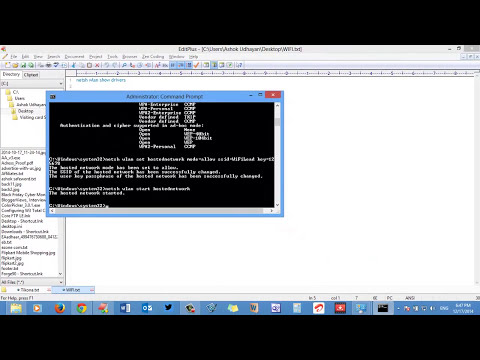The image size is (480, 360).
Task: Open Outlook from the taskbar
Action: 147,308
